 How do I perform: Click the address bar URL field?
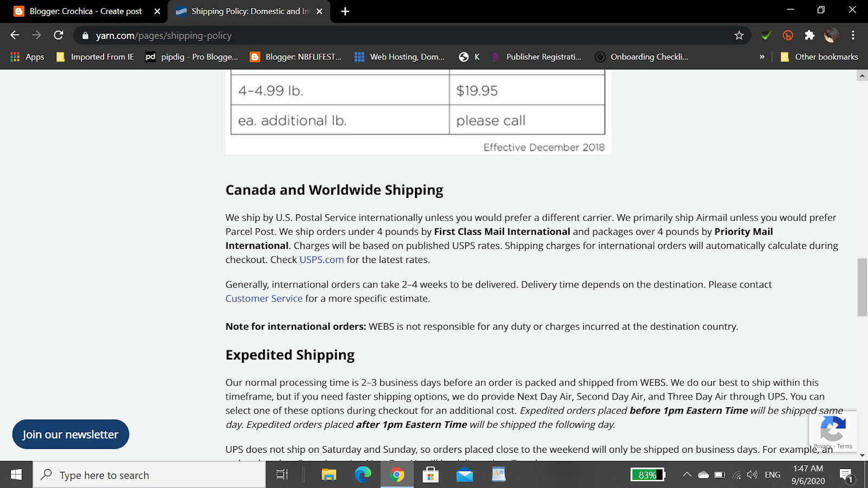[x=380, y=35]
